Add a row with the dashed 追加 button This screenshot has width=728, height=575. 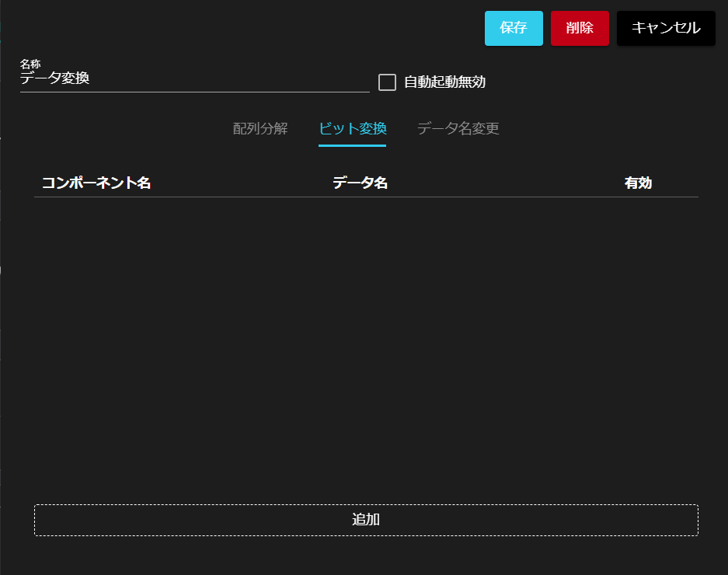tap(366, 520)
